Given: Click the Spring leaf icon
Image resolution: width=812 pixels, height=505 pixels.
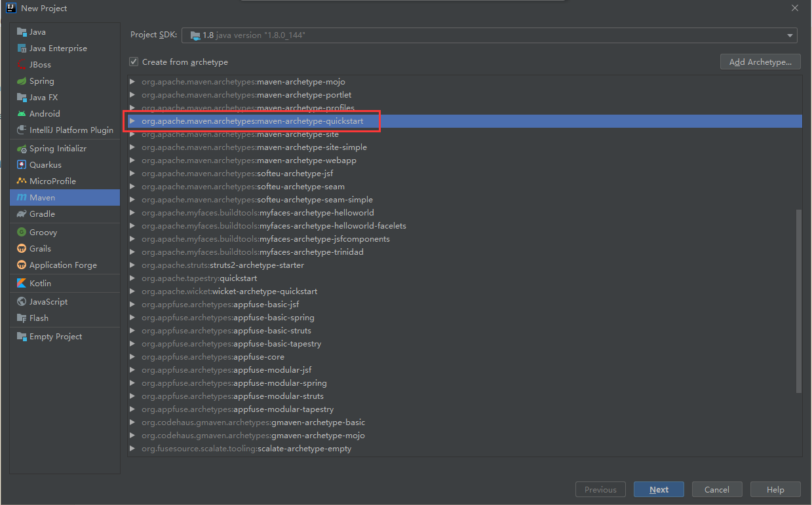Looking at the screenshot, I should (x=22, y=81).
